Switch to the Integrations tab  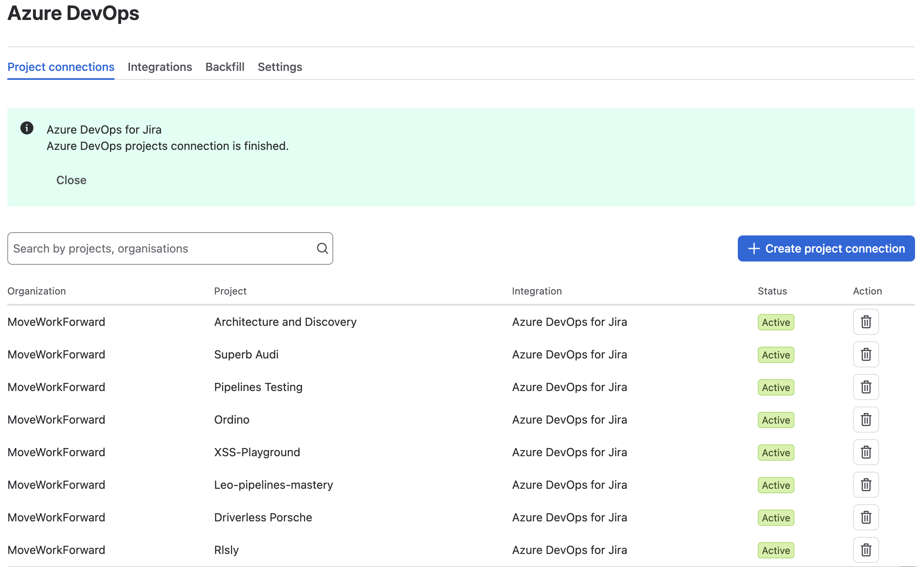point(160,67)
